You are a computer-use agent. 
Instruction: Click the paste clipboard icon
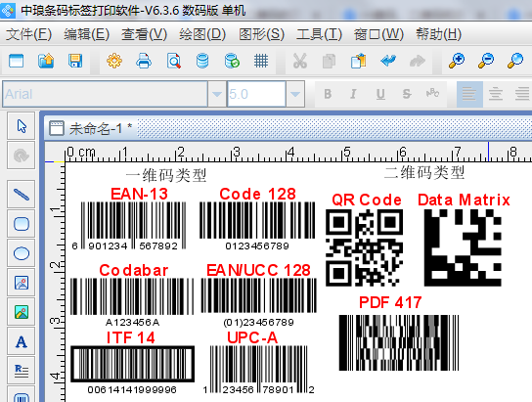click(359, 62)
